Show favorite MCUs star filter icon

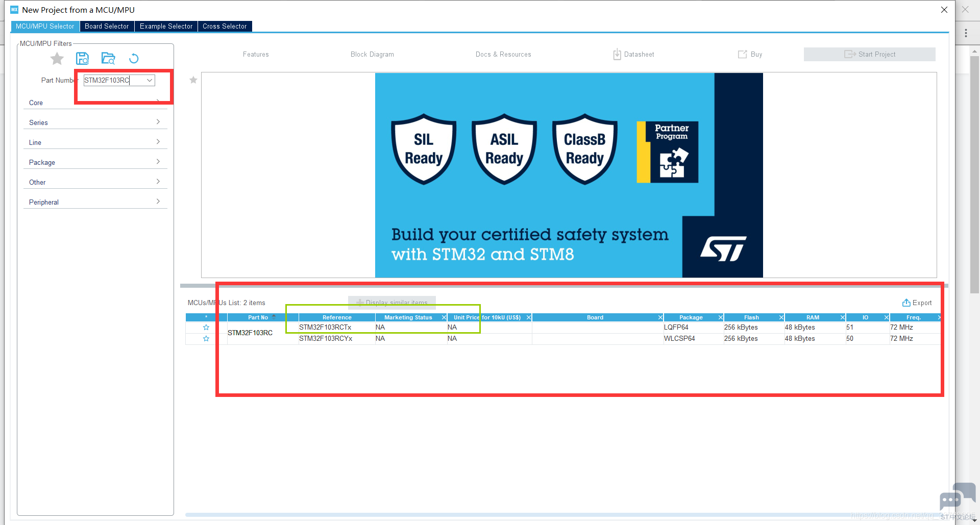click(57, 59)
